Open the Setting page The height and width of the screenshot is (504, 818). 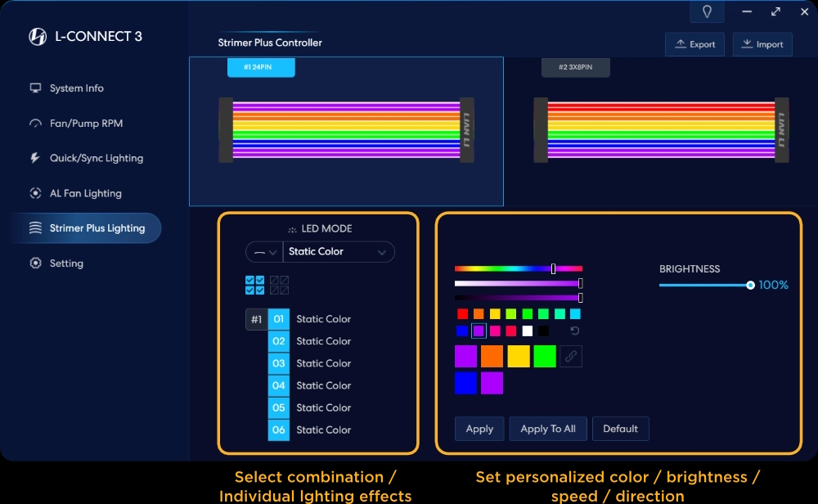[x=66, y=263]
